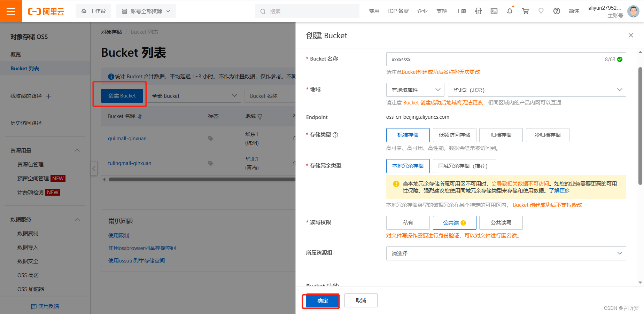Open region dropdown showing 华北2 (北京)
The height and width of the screenshot is (314, 644).
click(x=537, y=90)
